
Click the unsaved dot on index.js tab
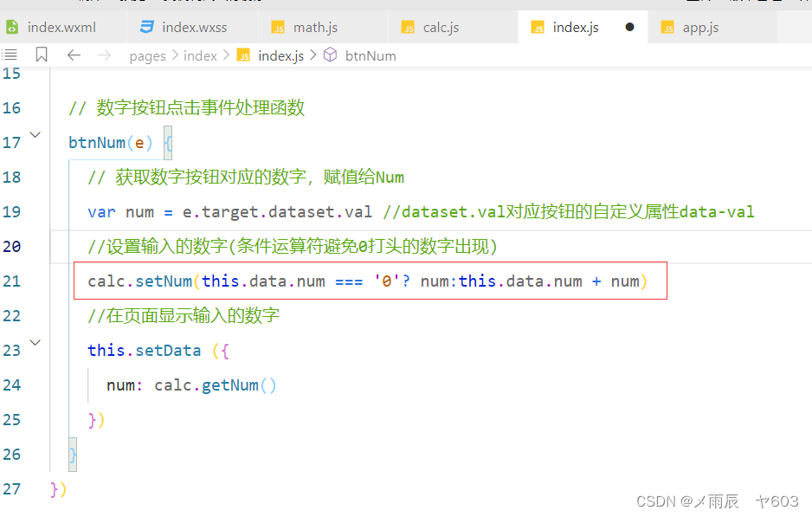click(x=629, y=27)
